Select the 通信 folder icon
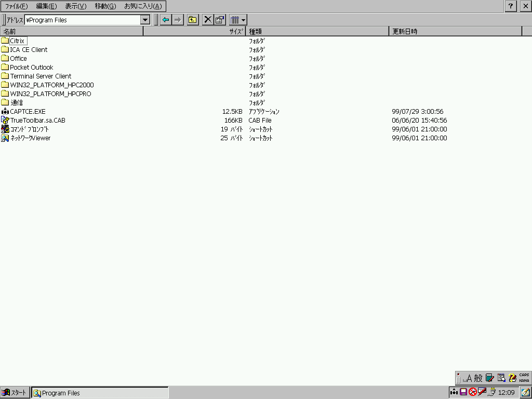The image size is (532, 399). click(x=5, y=102)
